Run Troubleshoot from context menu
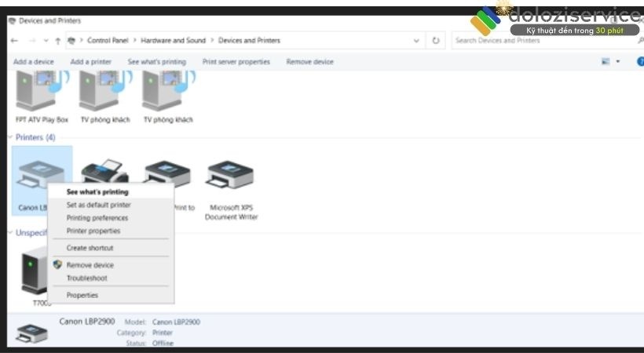This screenshot has width=644, height=353. (86, 278)
